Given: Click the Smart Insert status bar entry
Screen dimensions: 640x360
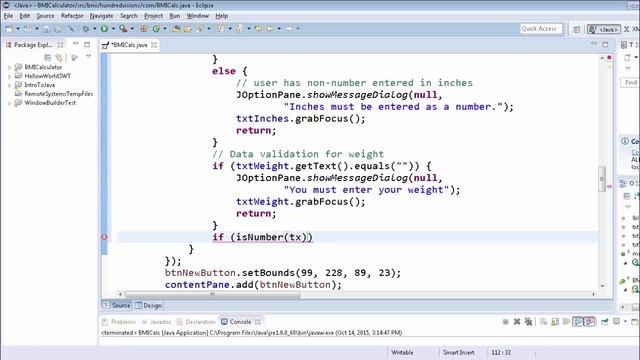Looking at the screenshot, I should pos(458,352).
